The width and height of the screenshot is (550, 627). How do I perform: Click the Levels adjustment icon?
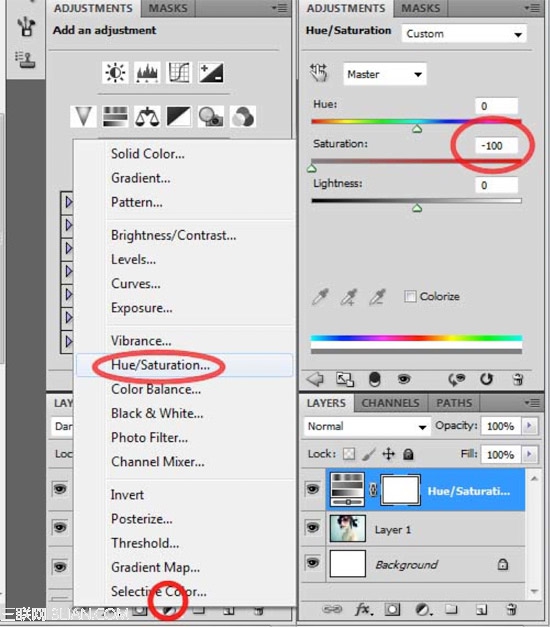click(x=147, y=72)
